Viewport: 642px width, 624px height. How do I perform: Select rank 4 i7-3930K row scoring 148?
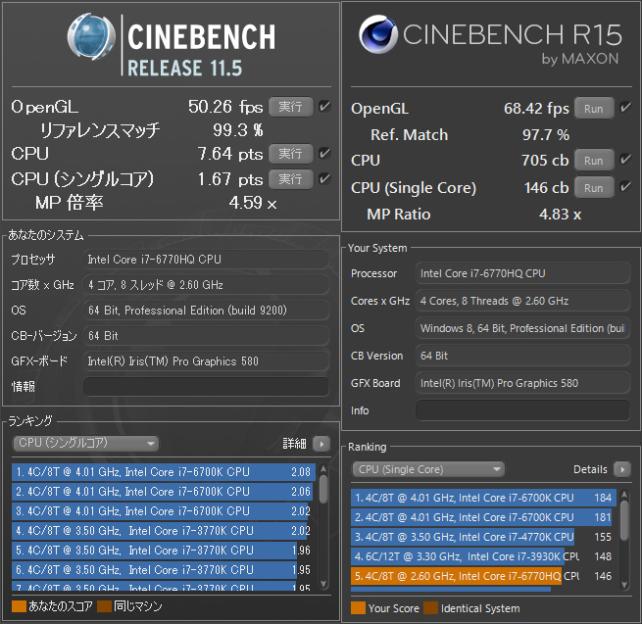pos(484,556)
